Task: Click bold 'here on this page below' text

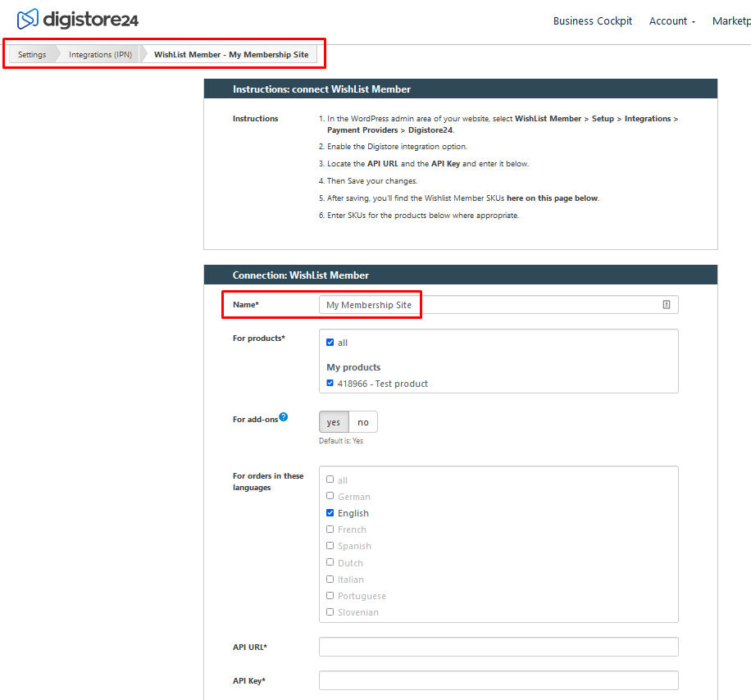Action: 553,198
